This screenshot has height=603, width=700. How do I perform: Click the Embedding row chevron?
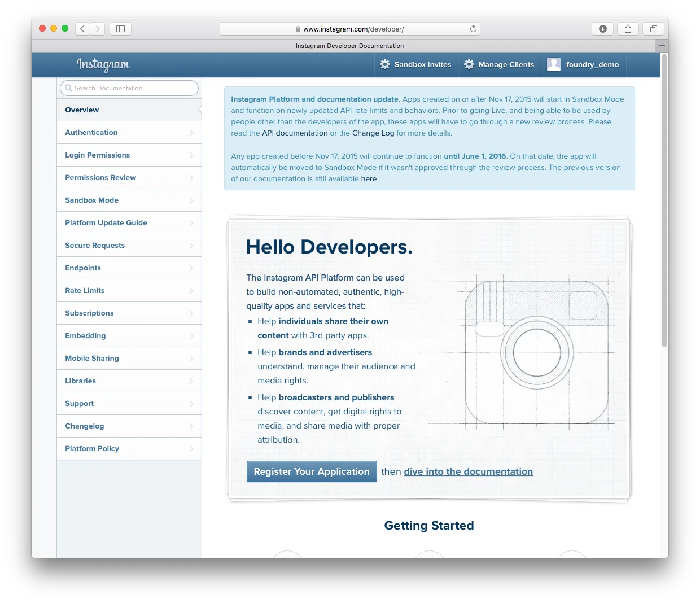pyautogui.click(x=191, y=336)
